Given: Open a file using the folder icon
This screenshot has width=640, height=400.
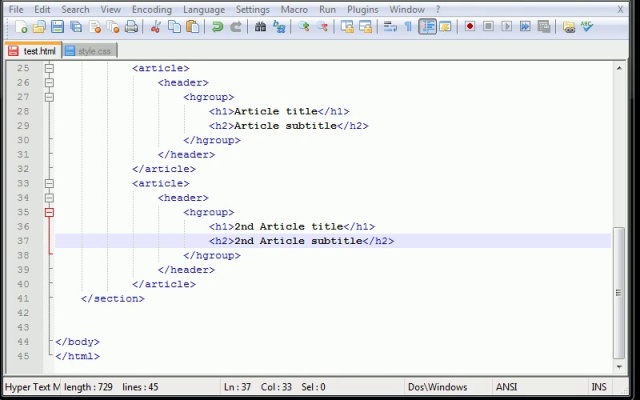Looking at the screenshot, I should tap(39, 27).
